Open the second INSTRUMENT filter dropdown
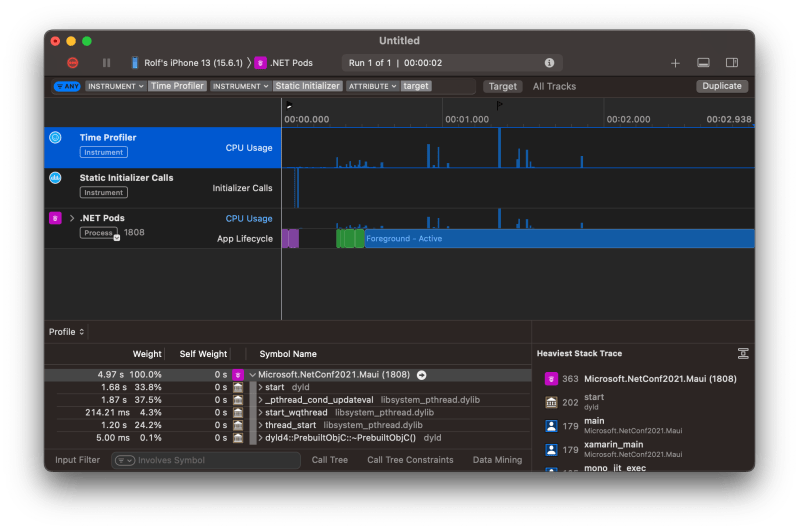The width and height of the screenshot is (799, 530). 241,86
